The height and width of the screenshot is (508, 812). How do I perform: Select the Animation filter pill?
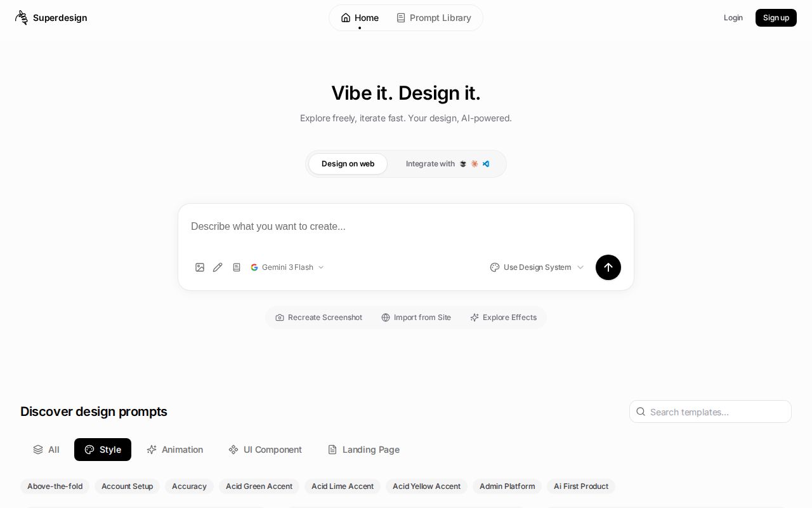pyautogui.click(x=174, y=450)
